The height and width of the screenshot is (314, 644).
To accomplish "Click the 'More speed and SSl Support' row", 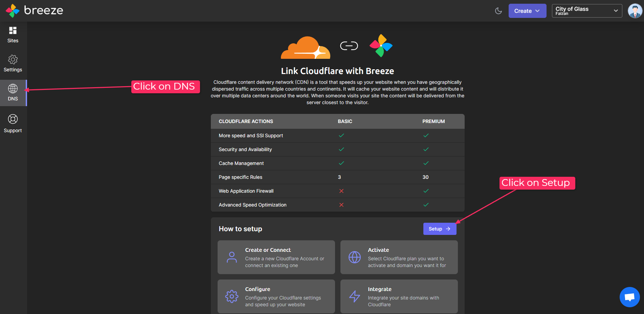I will pyautogui.click(x=337, y=136).
